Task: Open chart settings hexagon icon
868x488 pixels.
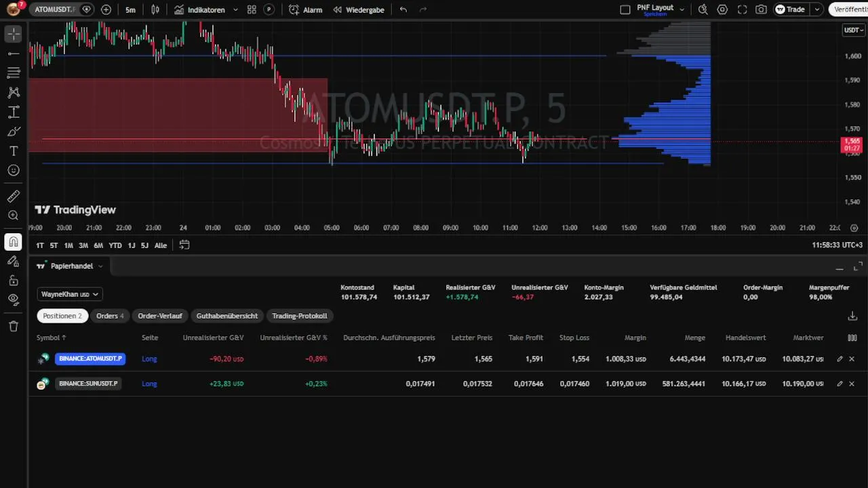Action: (723, 9)
